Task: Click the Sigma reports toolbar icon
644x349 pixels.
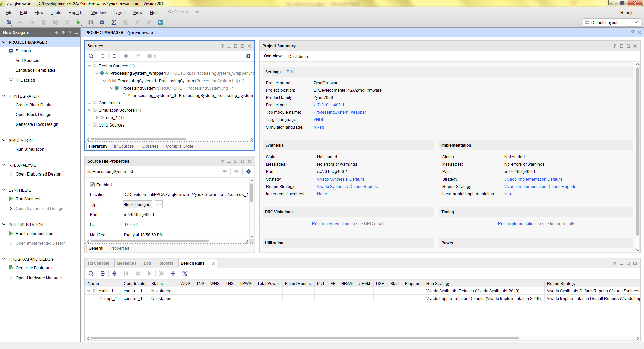Action: point(114,22)
